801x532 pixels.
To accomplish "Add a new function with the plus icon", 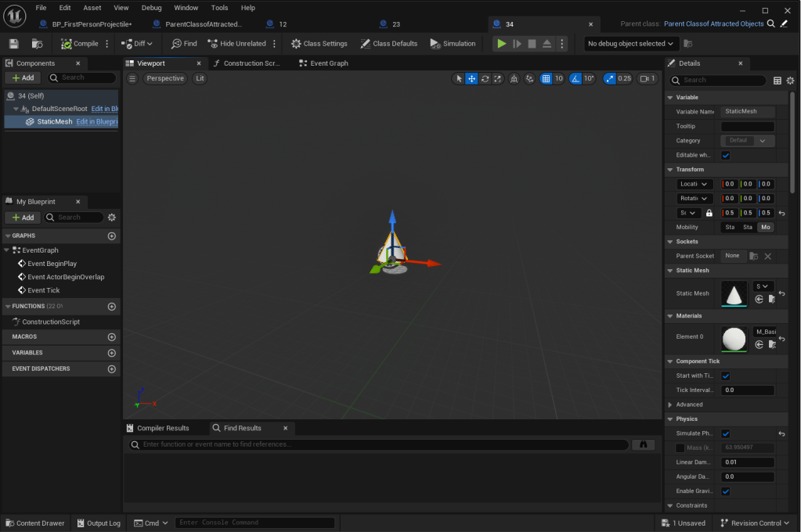I will pos(111,307).
